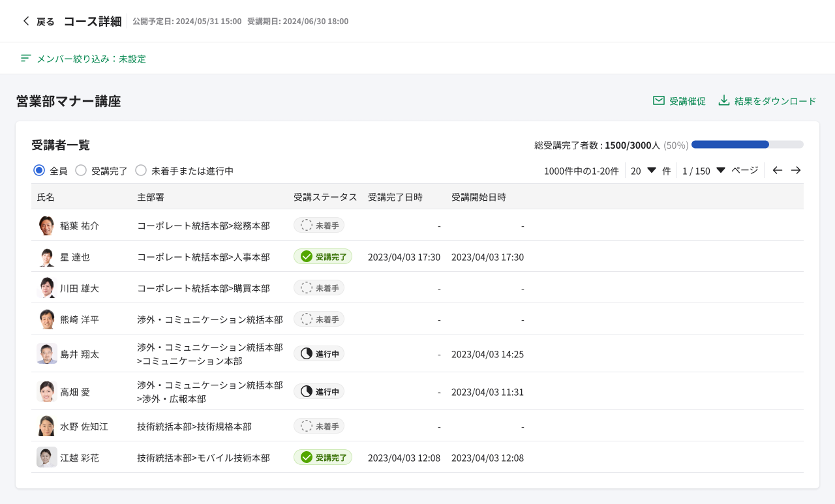
Task: Open the 20 件 per-page dropdown
Action: pyautogui.click(x=650, y=170)
